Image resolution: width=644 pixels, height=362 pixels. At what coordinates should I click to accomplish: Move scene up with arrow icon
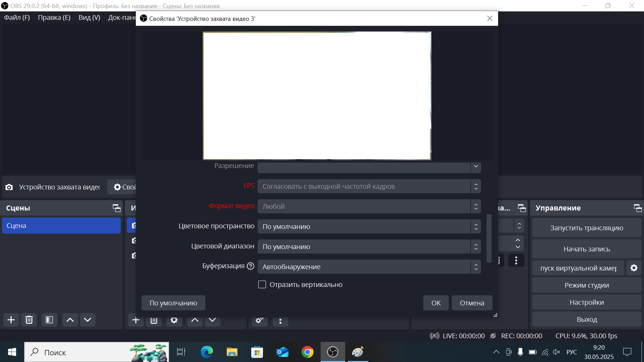(x=70, y=320)
